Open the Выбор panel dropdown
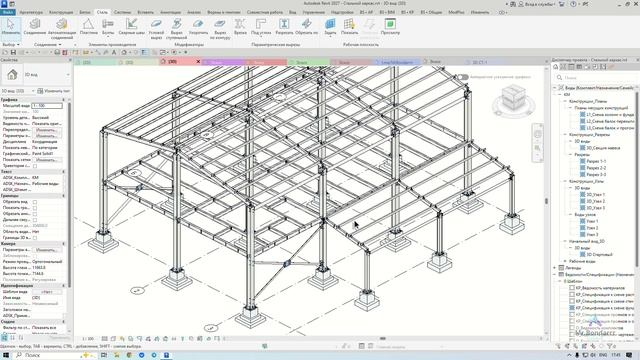 click(x=11, y=44)
